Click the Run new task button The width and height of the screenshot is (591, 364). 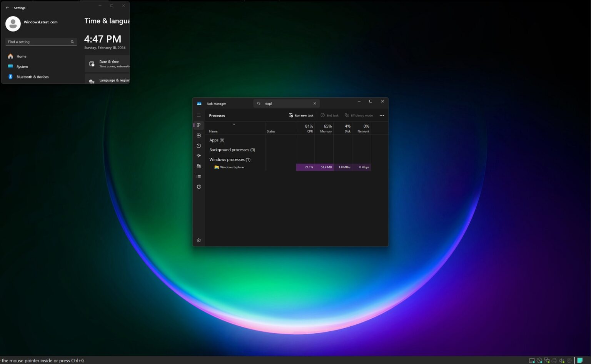tap(301, 115)
